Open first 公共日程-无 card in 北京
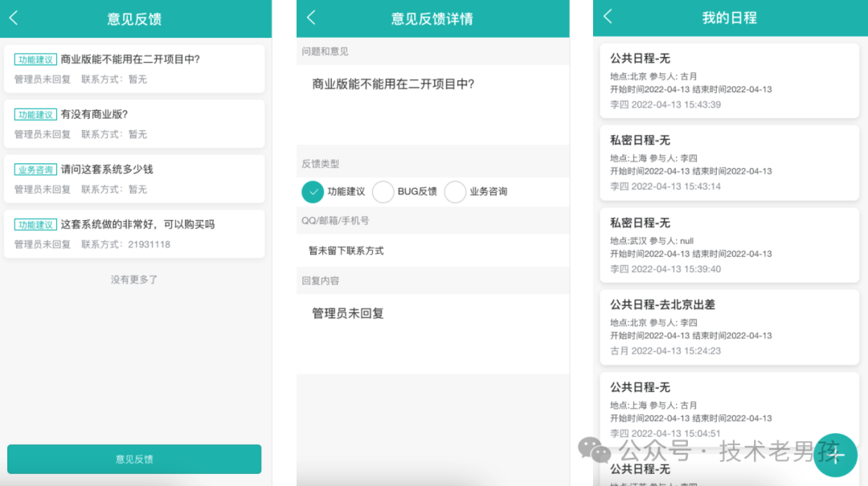The width and height of the screenshot is (868, 486). coord(729,80)
